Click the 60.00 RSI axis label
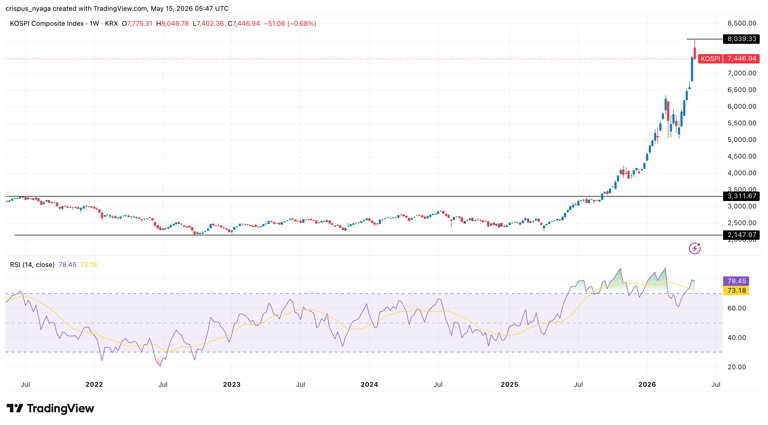Viewport: 768px width, 425px height. pos(737,308)
